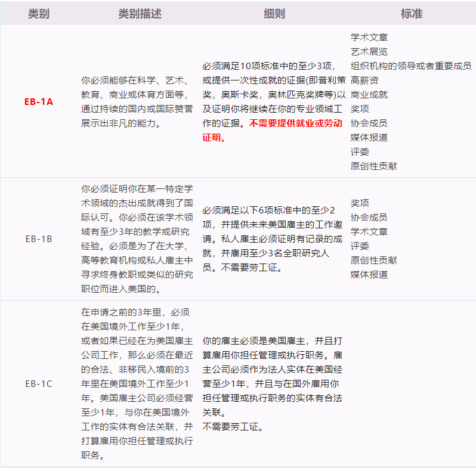476x468 pixels.
Task: Click the EB-1B rules text about 6项标准
Action: (x=271, y=238)
